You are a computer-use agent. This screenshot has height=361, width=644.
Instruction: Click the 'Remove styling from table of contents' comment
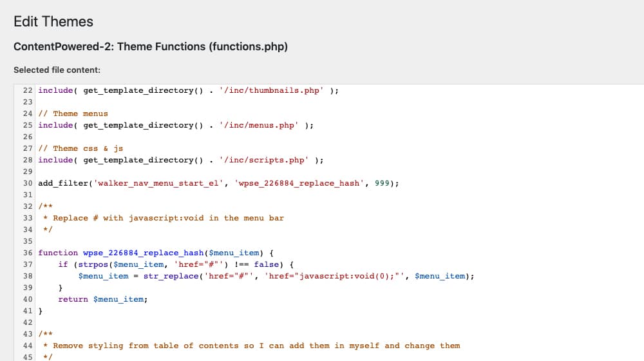(251, 346)
